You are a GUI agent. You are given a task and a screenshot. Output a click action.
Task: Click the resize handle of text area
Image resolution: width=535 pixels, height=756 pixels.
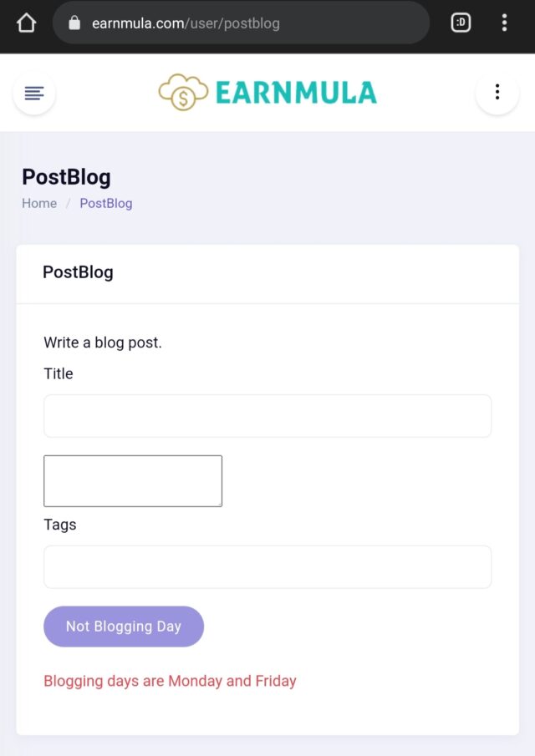219,504
